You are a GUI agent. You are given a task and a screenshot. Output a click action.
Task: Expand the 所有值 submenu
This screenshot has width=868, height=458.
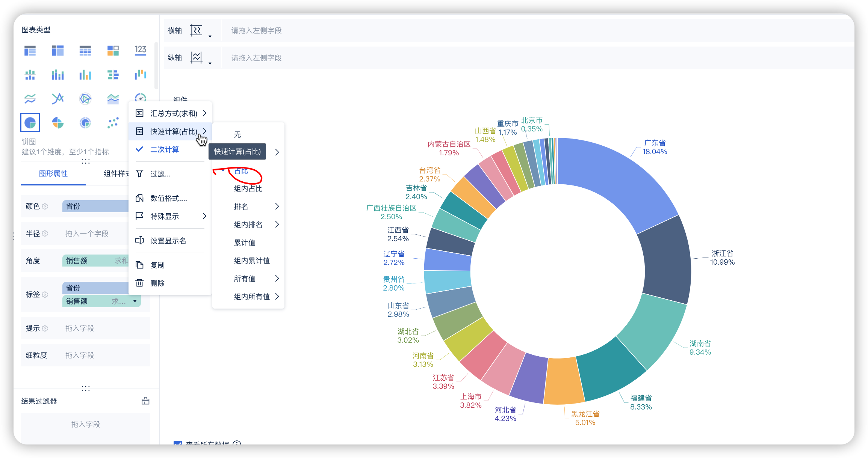(x=248, y=279)
